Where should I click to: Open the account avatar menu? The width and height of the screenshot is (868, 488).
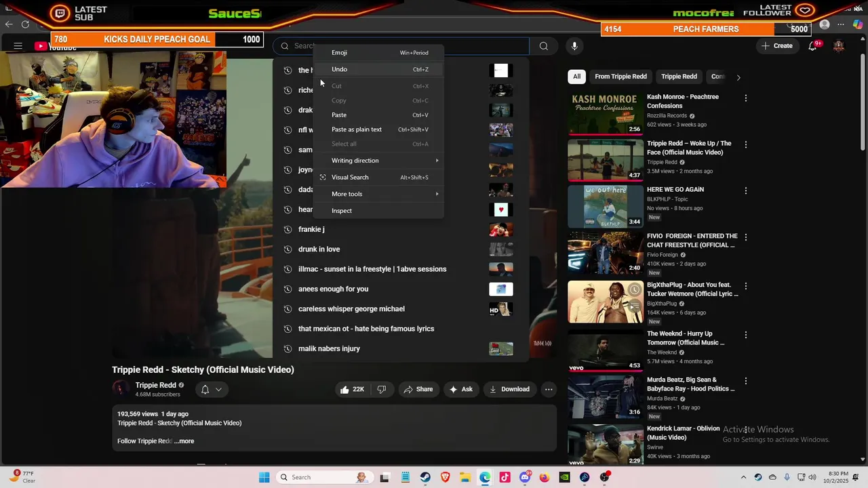click(x=839, y=46)
